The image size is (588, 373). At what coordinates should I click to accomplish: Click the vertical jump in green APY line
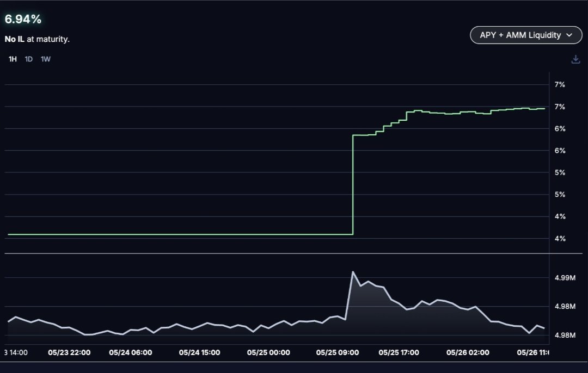click(353, 185)
